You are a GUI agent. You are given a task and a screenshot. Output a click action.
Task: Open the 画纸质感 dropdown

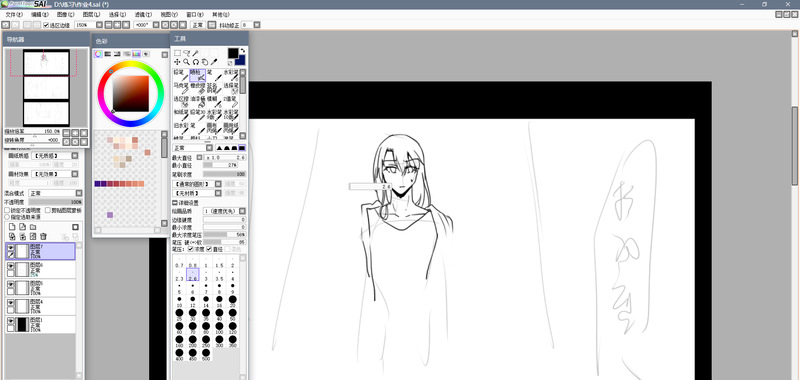(54, 156)
